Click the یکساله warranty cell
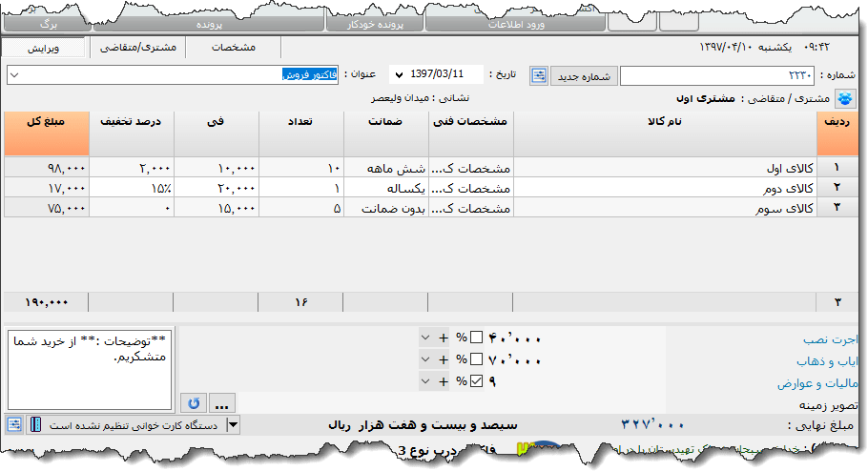The width and height of the screenshot is (868, 471). click(x=386, y=188)
